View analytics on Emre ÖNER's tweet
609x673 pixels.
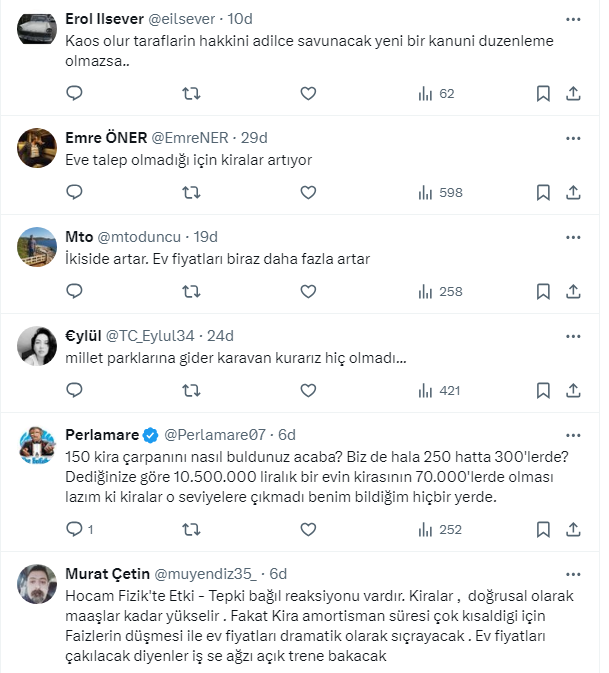439,192
